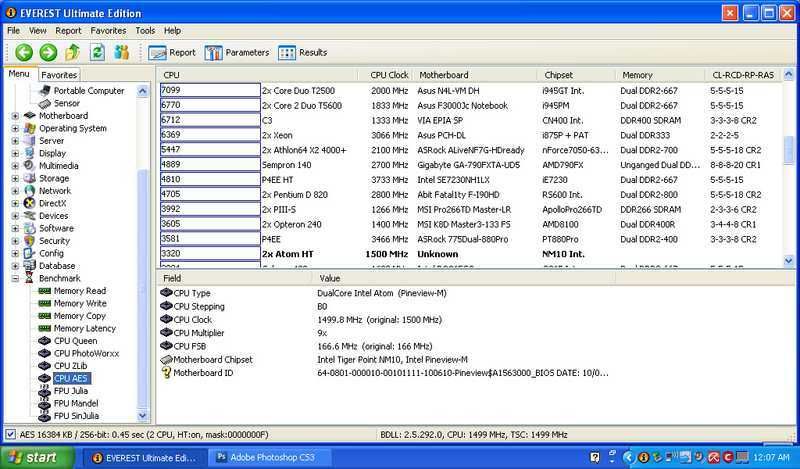800x469 pixels.
Task: Click the Up level arrow icon
Action: point(72,52)
